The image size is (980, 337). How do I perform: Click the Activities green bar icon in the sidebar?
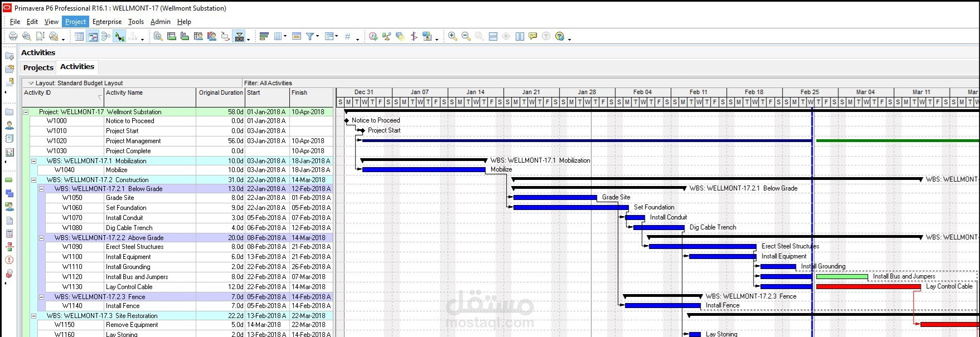pyautogui.click(x=9, y=180)
